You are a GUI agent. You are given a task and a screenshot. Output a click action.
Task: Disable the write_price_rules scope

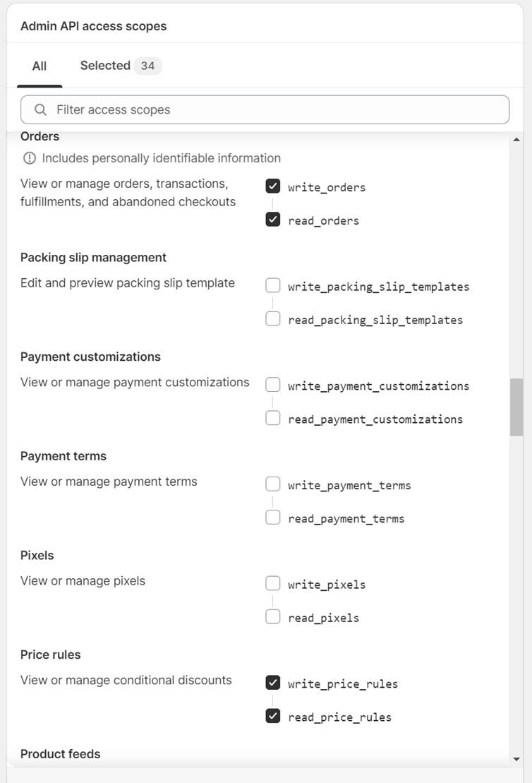(273, 683)
